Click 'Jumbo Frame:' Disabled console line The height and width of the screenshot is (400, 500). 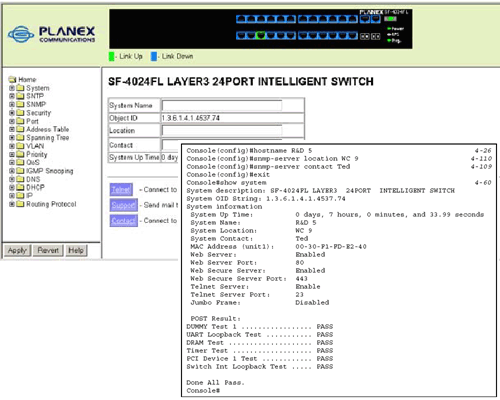pos(260,303)
